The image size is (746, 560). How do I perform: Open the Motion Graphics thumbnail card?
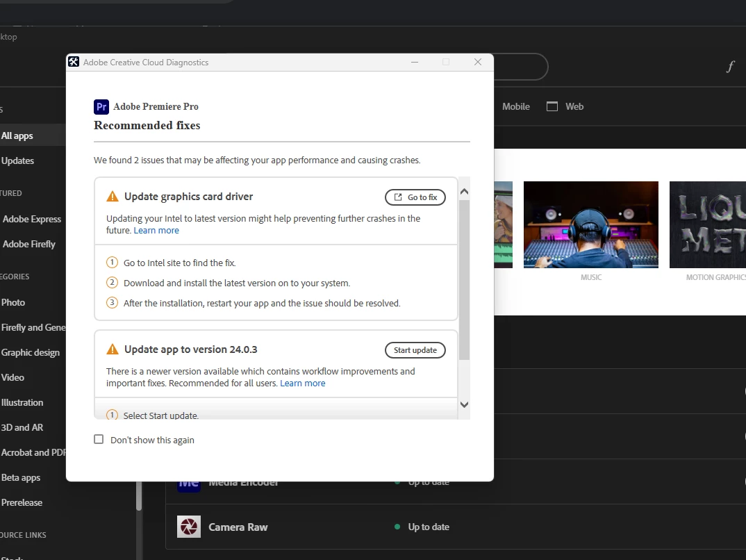click(x=708, y=224)
